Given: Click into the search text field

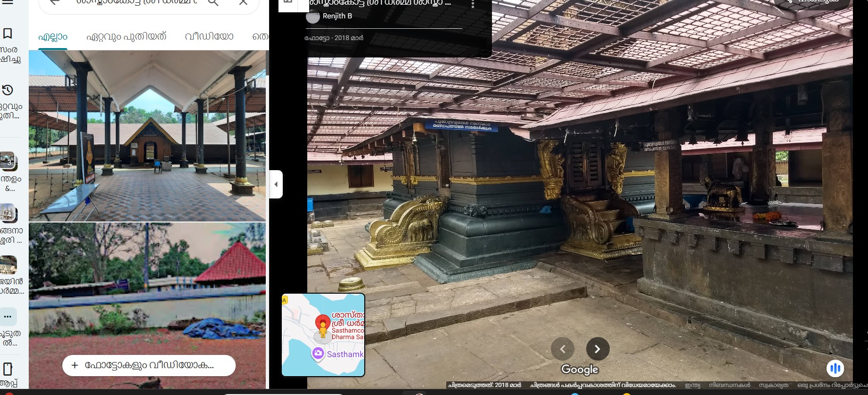Looking at the screenshot, I should pyautogui.click(x=137, y=2).
